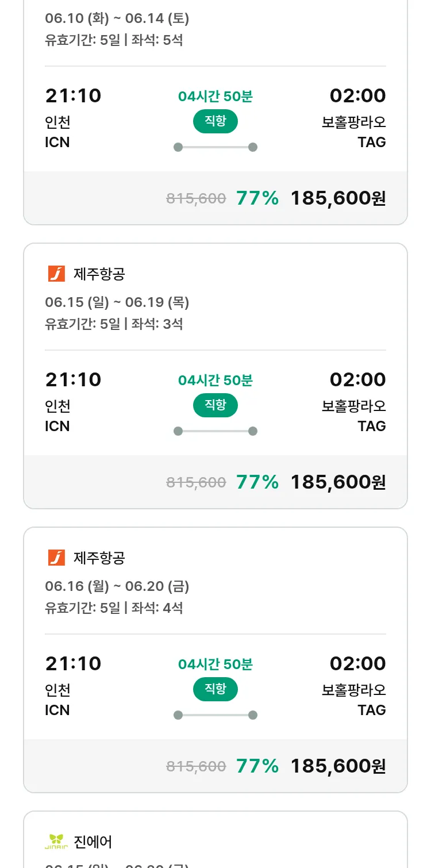The height and width of the screenshot is (868, 431).
Task: Select the 185,600원 price of the 06.16 flight
Action: (338, 766)
